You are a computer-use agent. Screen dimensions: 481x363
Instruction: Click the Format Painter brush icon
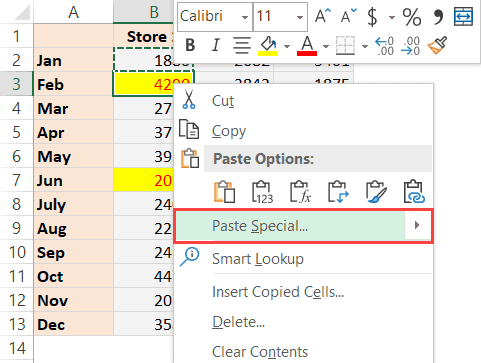click(x=437, y=45)
